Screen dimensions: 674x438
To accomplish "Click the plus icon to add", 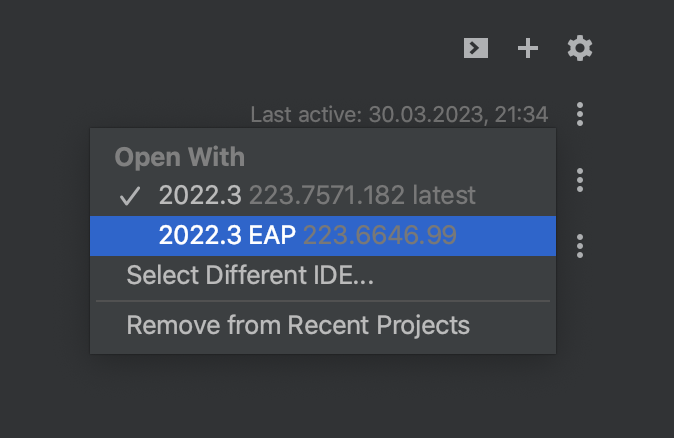I will [x=528, y=48].
